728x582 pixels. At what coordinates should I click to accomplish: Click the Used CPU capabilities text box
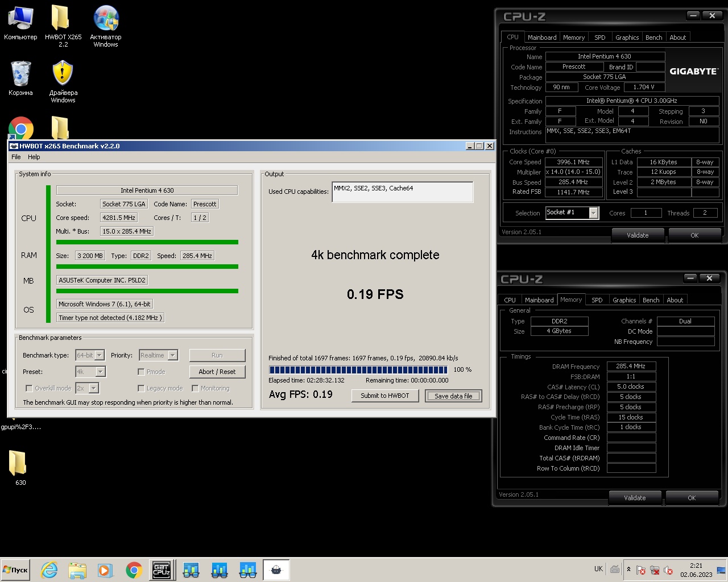[x=402, y=192]
